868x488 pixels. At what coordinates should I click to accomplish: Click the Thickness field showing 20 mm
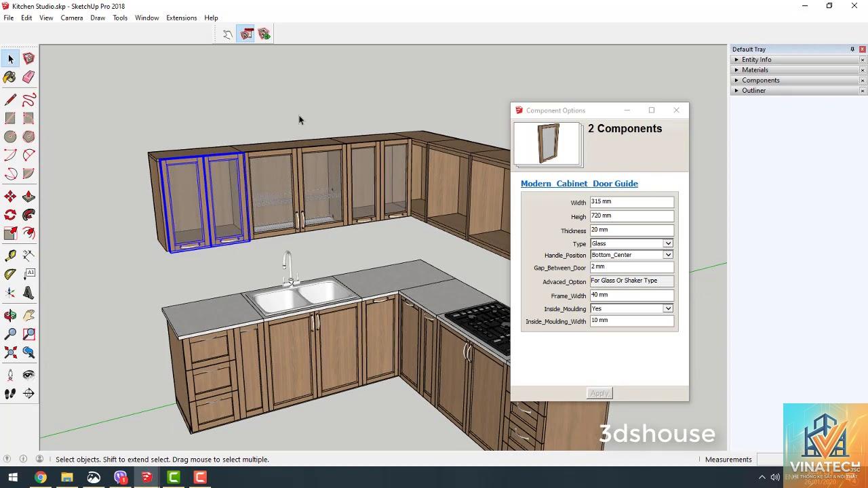pyautogui.click(x=632, y=230)
